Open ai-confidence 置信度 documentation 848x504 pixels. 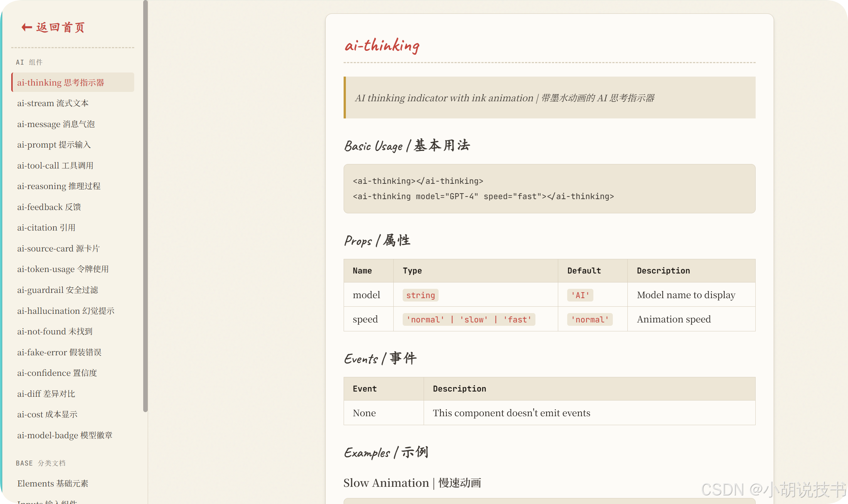[57, 373]
